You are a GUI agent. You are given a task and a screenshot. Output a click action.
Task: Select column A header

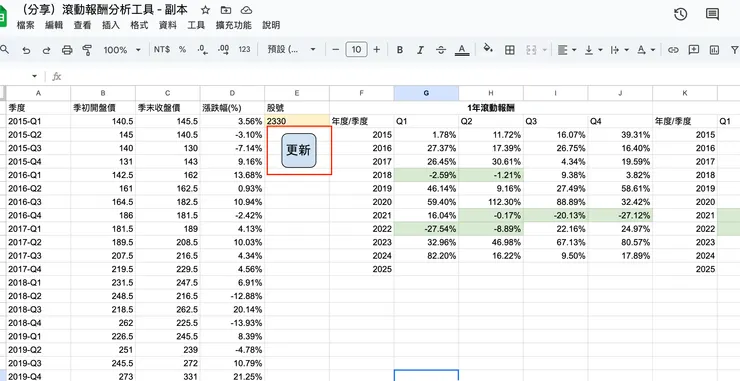(38, 93)
